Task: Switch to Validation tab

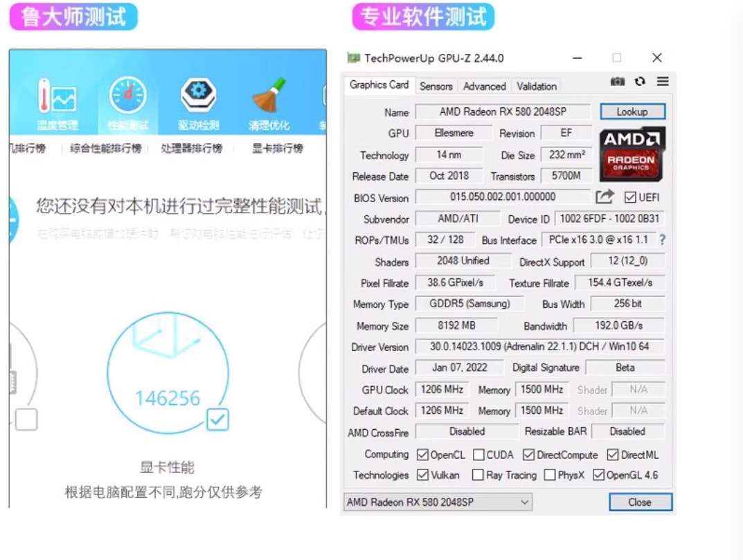Action: pos(537,87)
